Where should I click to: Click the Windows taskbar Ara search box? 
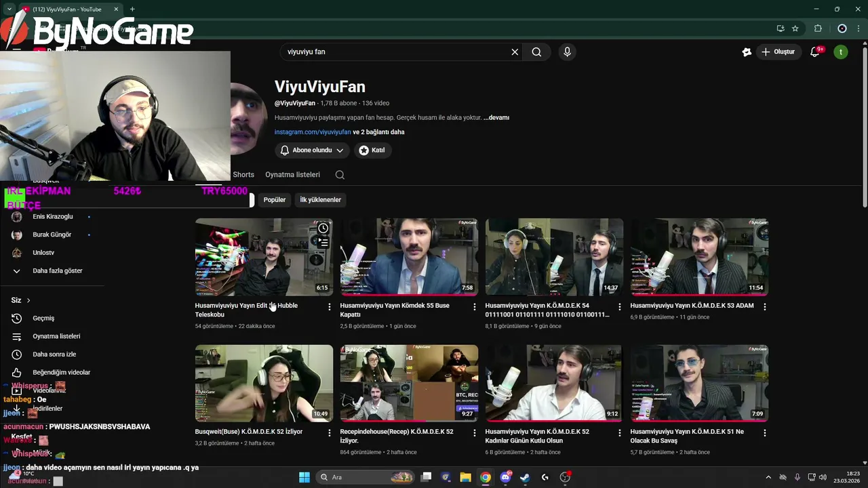(366, 477)
